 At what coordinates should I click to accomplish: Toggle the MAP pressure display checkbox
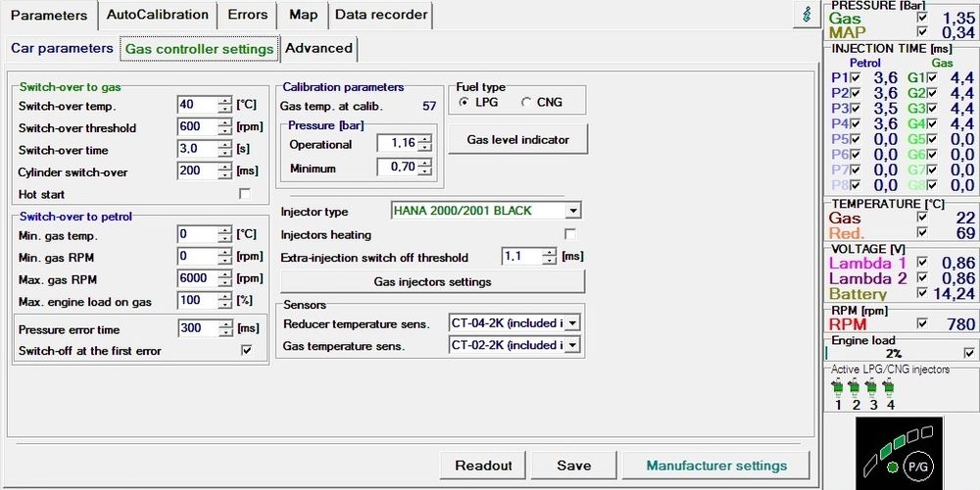click(x=922, y=31)
